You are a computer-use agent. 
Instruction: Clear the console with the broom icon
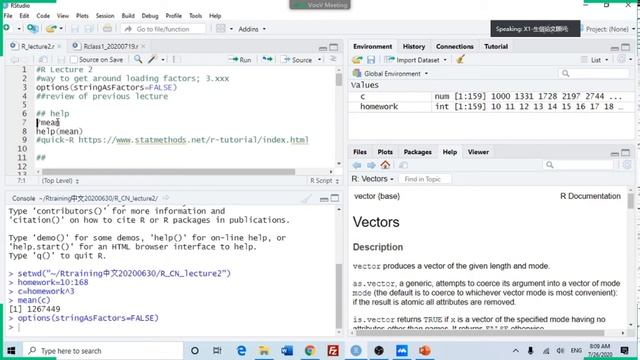pos(307,198)
